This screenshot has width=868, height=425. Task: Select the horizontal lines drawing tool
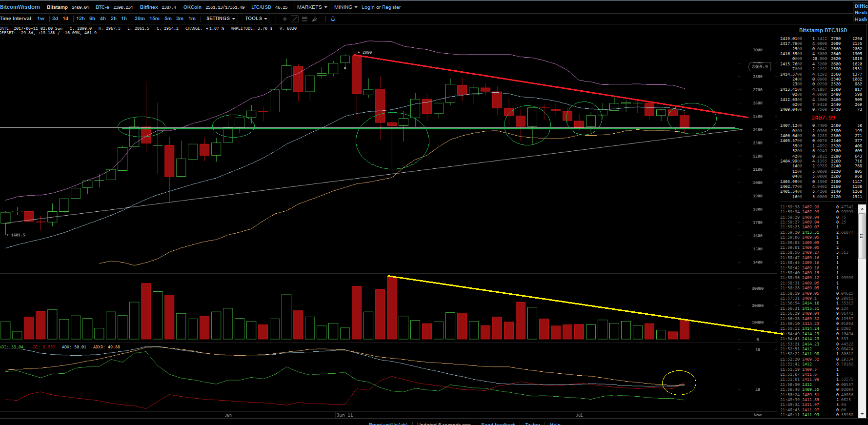[x=304, y=19]
